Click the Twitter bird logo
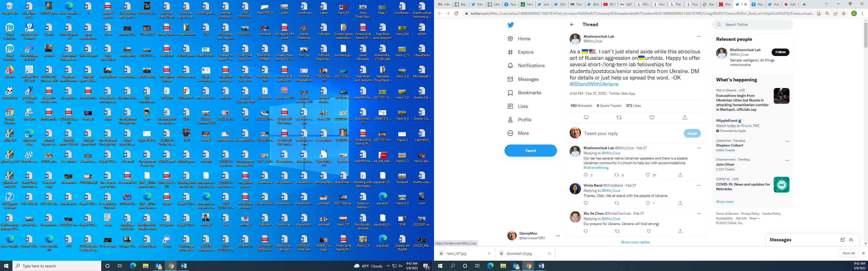868x271 pixels. tap(510, 25)
